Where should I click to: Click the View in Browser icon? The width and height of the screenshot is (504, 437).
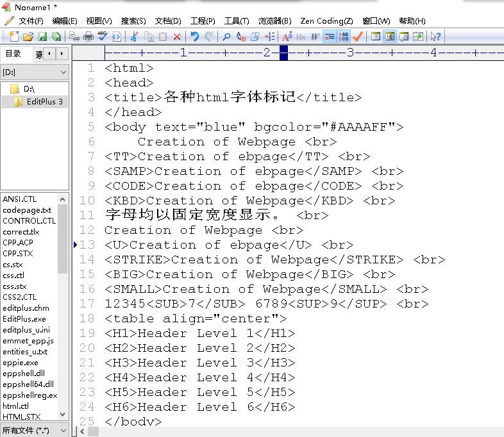(117, 37)
